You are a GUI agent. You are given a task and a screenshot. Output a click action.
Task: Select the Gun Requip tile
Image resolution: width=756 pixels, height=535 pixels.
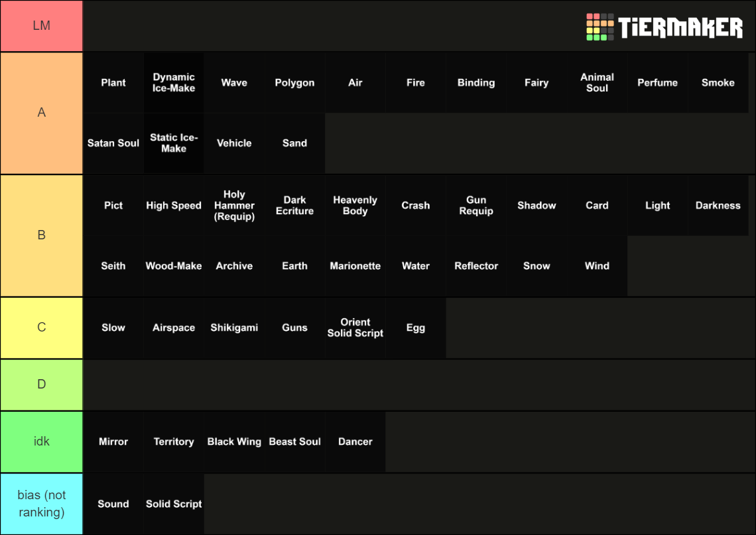pos(476,206)
